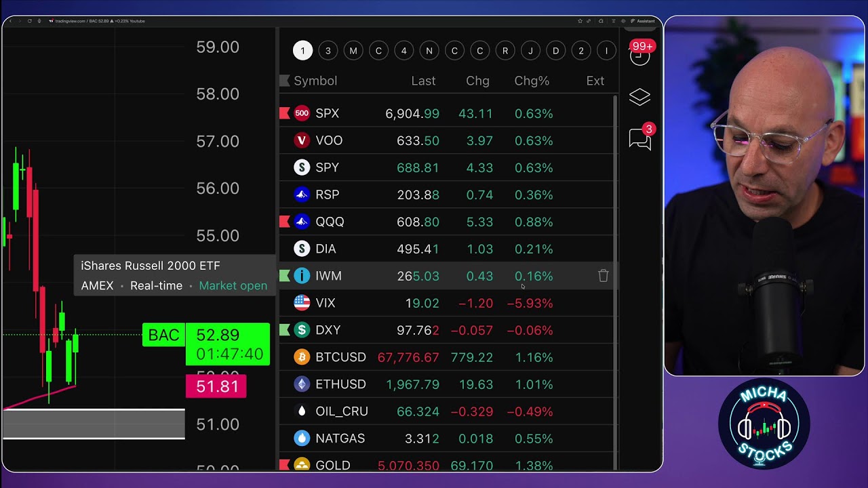
Task: Select the VIX symbol name
Action: point(325,303)
